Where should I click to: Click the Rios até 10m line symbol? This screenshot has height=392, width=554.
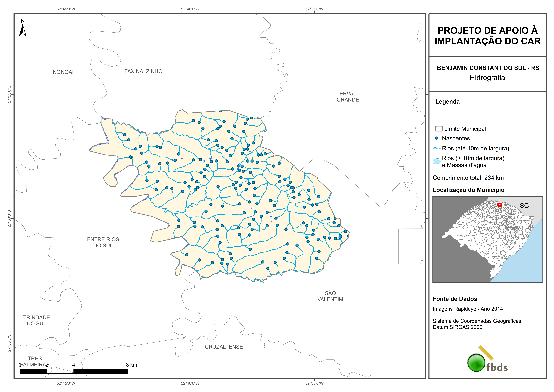tap(437, 148)
